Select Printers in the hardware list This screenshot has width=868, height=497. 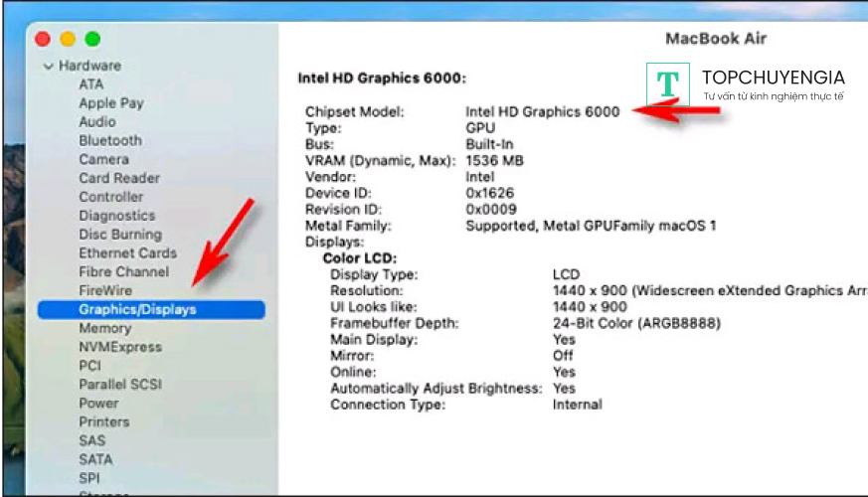pos(104,422)
